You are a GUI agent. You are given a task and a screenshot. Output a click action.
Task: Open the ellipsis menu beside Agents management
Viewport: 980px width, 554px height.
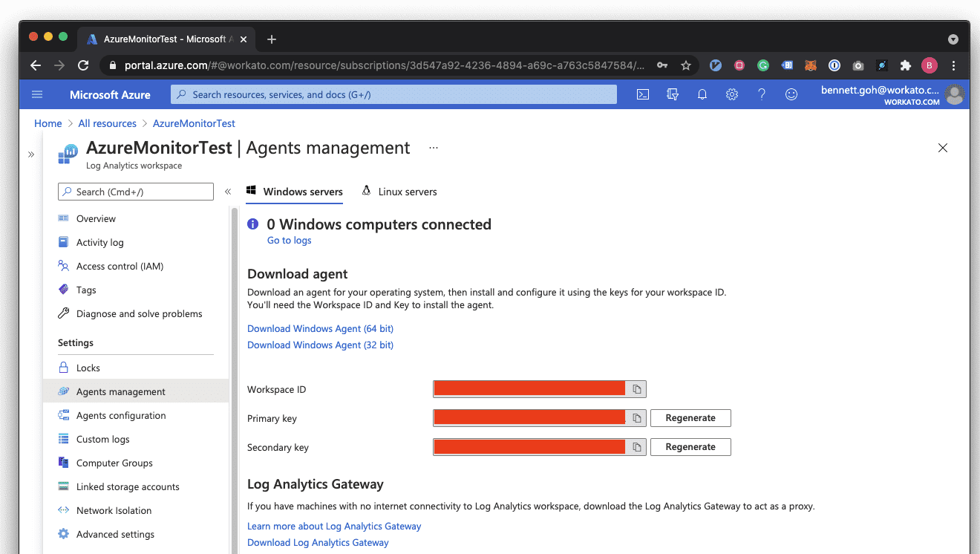click(433, 148)
